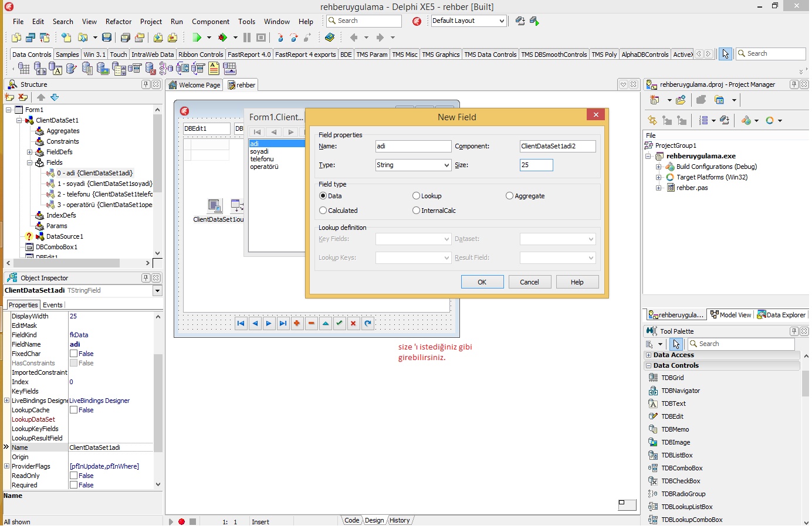This screenshot has width=812, height=529.
Task: Select the Lookup field type radio button
Action: point(416,196)
